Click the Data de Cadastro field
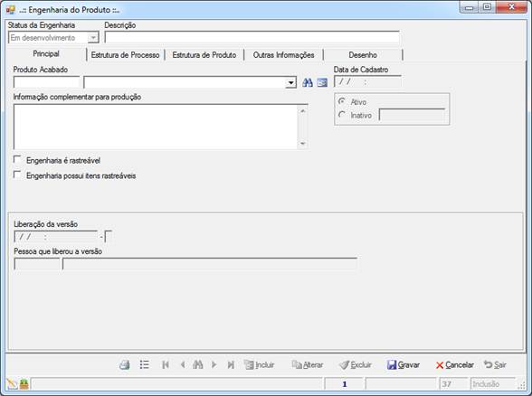 pos(367,81)
